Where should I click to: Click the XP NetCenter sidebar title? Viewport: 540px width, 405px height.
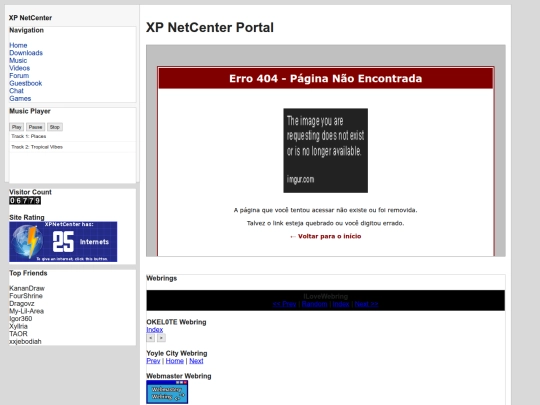click(30, 18)
